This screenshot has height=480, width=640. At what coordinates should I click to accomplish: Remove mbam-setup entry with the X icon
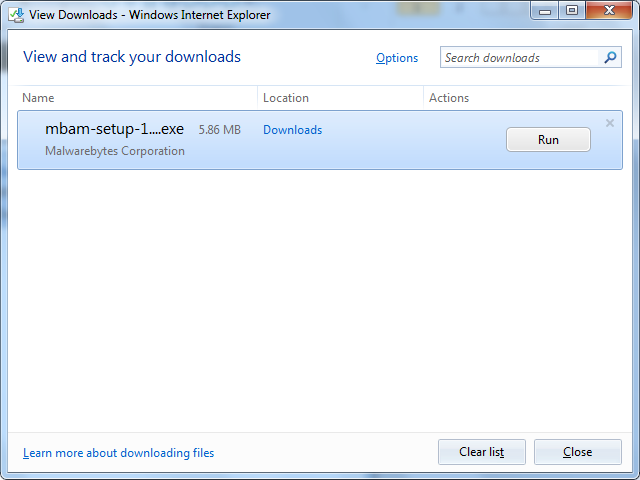[x=610, y=123]
